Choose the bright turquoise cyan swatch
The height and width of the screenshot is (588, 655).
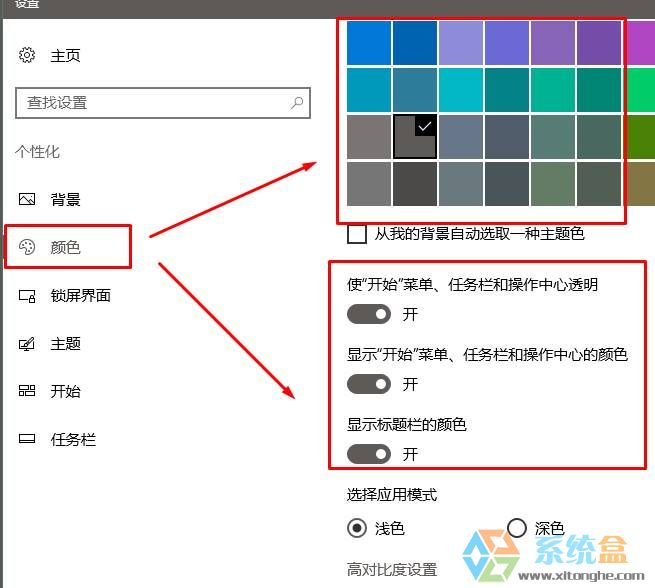[x=461, y=90]
